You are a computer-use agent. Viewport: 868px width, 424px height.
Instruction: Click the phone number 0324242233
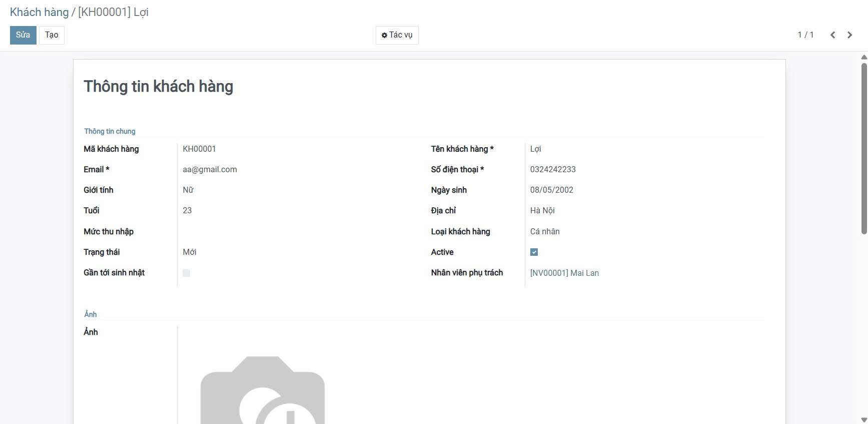coord(553,169)
